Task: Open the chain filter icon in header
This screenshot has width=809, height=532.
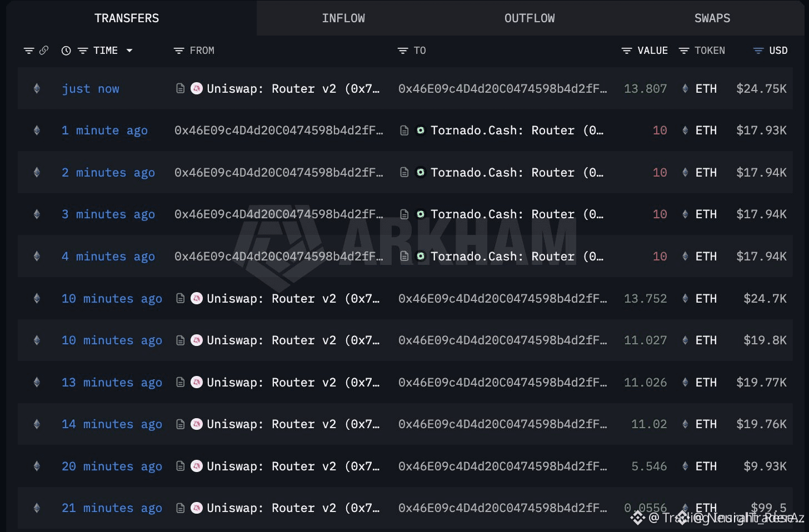Action: [x=29, y=51]
